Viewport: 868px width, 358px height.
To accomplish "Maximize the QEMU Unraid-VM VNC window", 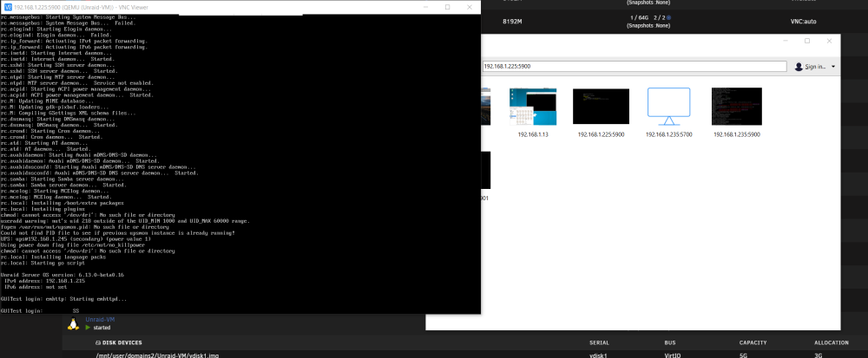I will click(x=447, y=7).
